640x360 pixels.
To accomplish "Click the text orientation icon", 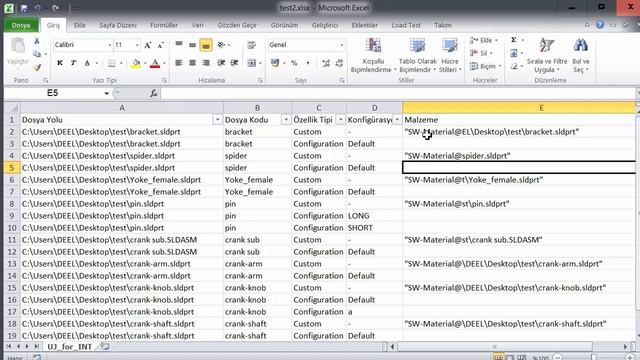I will [222, 44].
